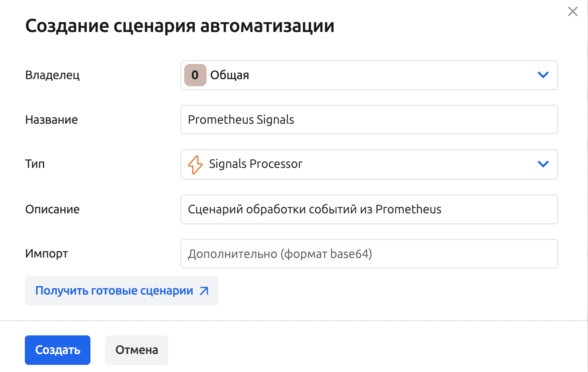Viewport: 588px width, 372px height.
Task: Click the base64 import input field
Action: pos(368,254)
